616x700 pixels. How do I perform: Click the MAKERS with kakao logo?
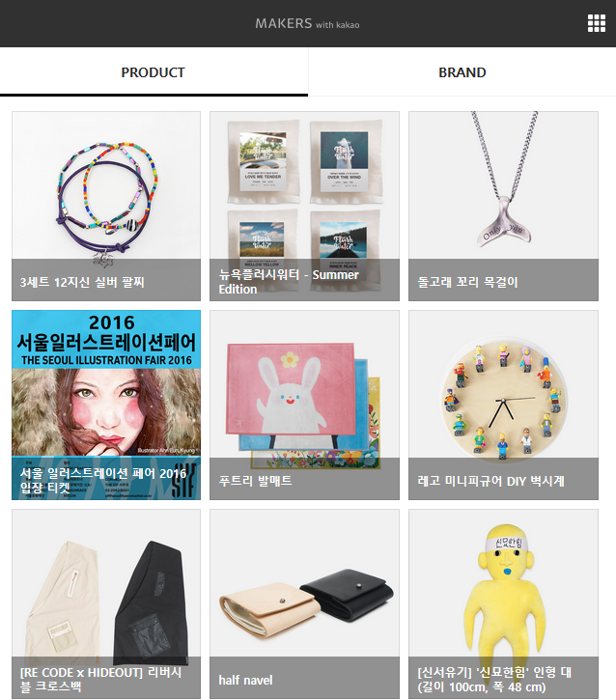307,23
